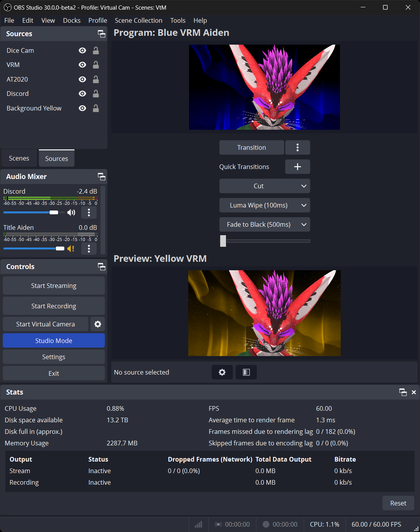The height and width of the screenshot is (532, 420).
Task: Unmute the Title Aiden speaker icon
Action: coord(71,249)
